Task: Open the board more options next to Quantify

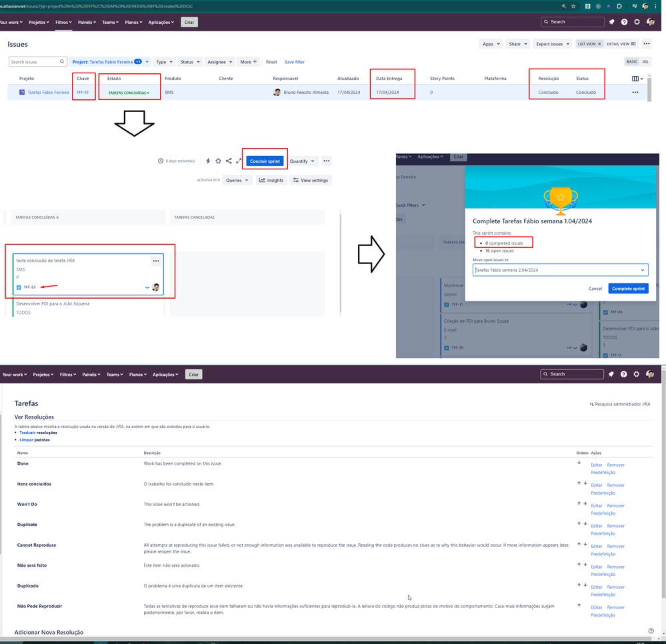Action: (x=326, y=161)
